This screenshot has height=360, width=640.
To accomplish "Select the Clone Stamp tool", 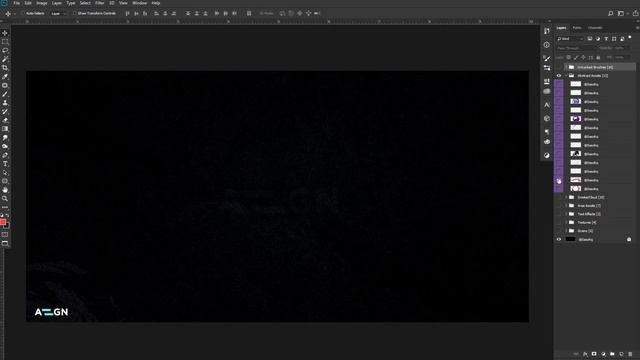I will click(x=5, y=102).
